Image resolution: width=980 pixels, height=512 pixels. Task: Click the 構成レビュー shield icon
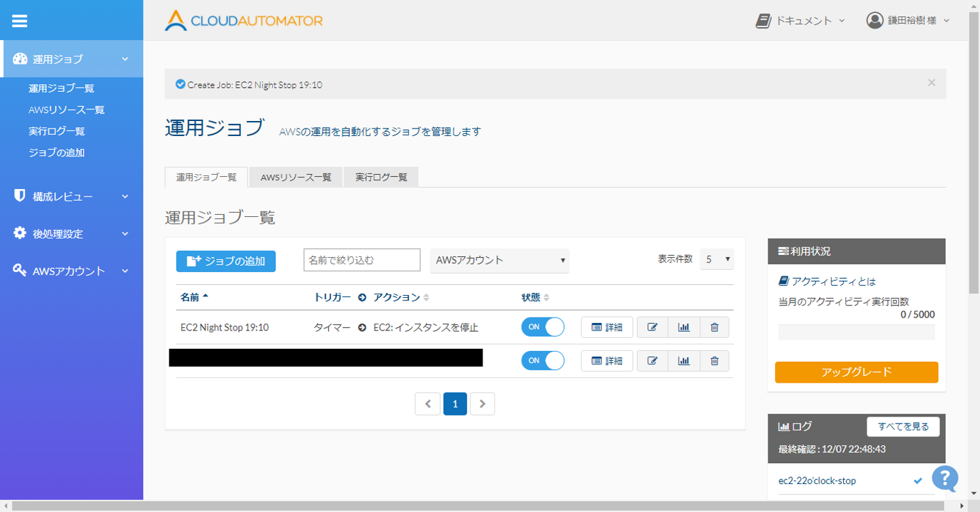(20, 196)
